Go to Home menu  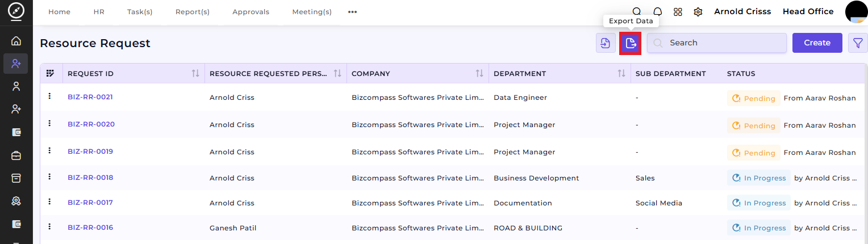point(59,12)
